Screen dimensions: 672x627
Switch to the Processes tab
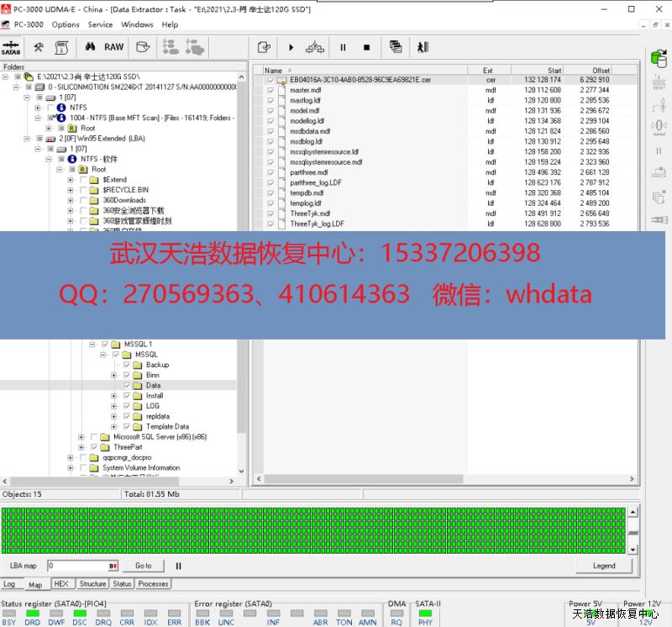[x=153, y=583]
